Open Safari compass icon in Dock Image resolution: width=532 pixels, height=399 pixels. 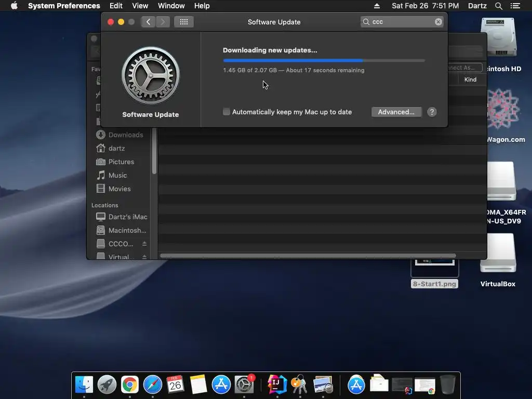(x=153, y=385)
